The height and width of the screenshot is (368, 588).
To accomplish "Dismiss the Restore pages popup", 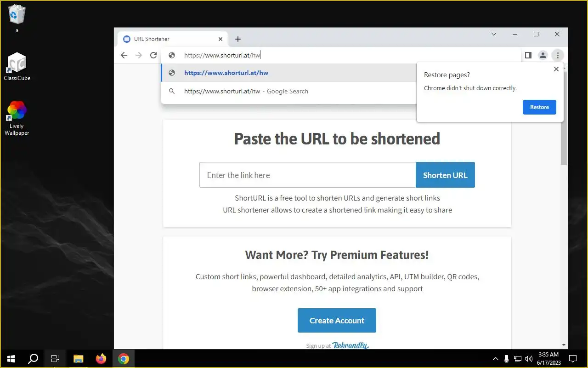I will (x=556, y=69).
